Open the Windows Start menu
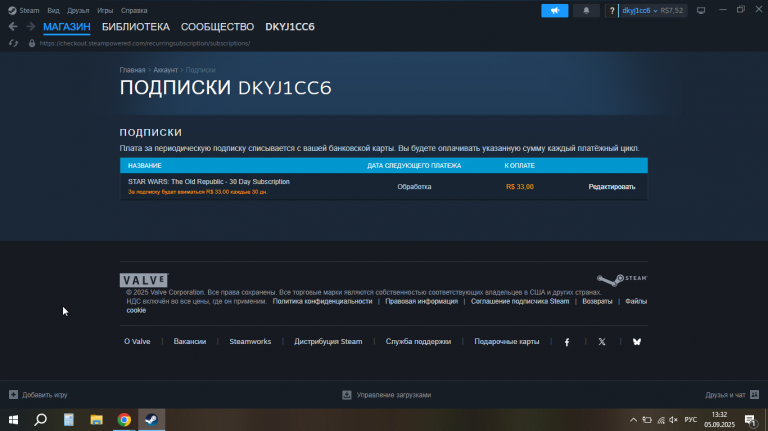Viewport: 768px width, 431px height. coord(13,420)
